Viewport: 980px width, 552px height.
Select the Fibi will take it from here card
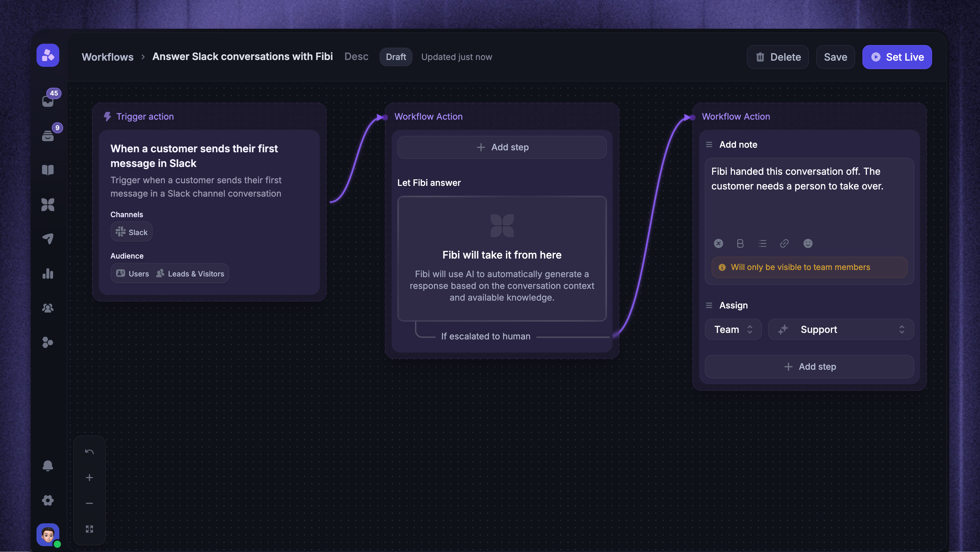502,259
